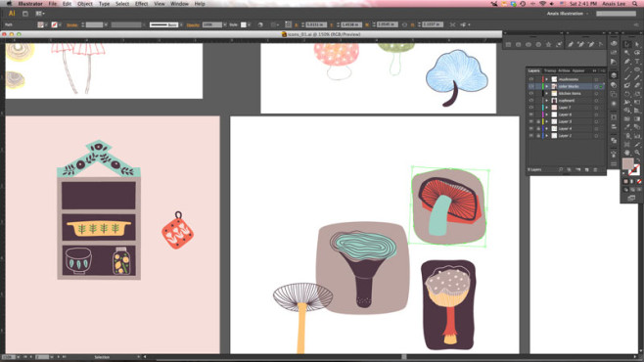Open the Opacity value dropdown
The image size is (644, 362).
click(x=225, y=24)
